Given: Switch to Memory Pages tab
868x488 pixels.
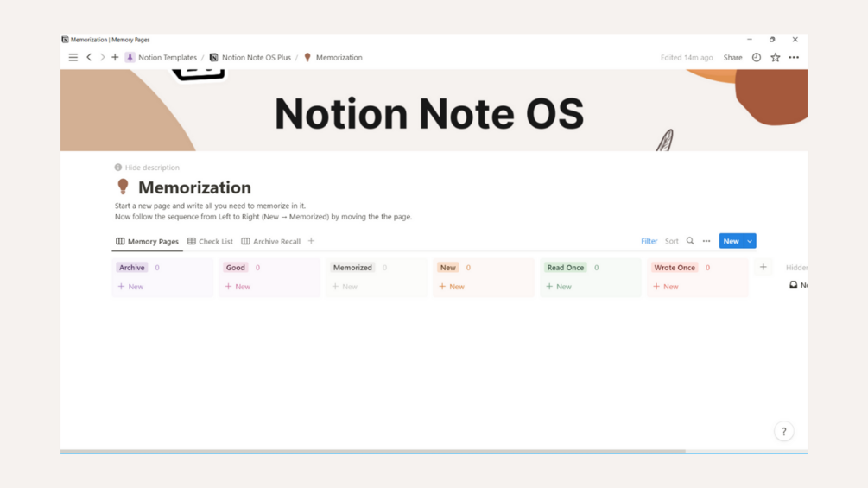Looking at the screenshot, I should pyautogui.click(x=147, y=241).
